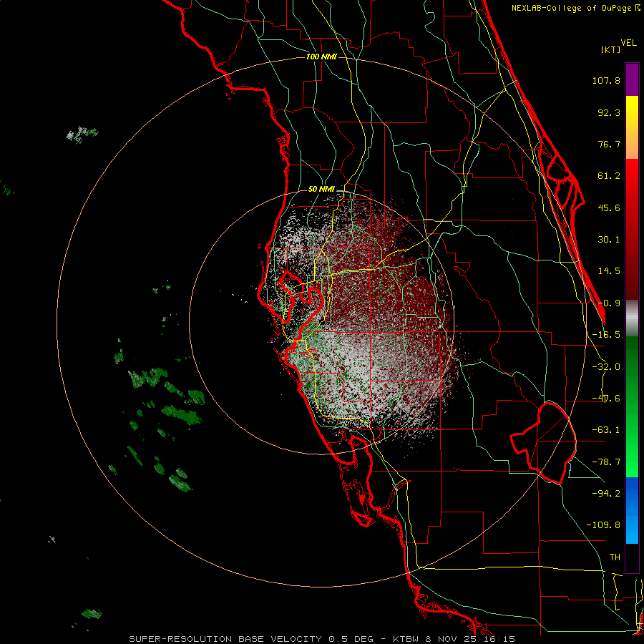Screen dimensions: 644x644
Task: Click the -32.0 velocity scale value
Action: 606,367
